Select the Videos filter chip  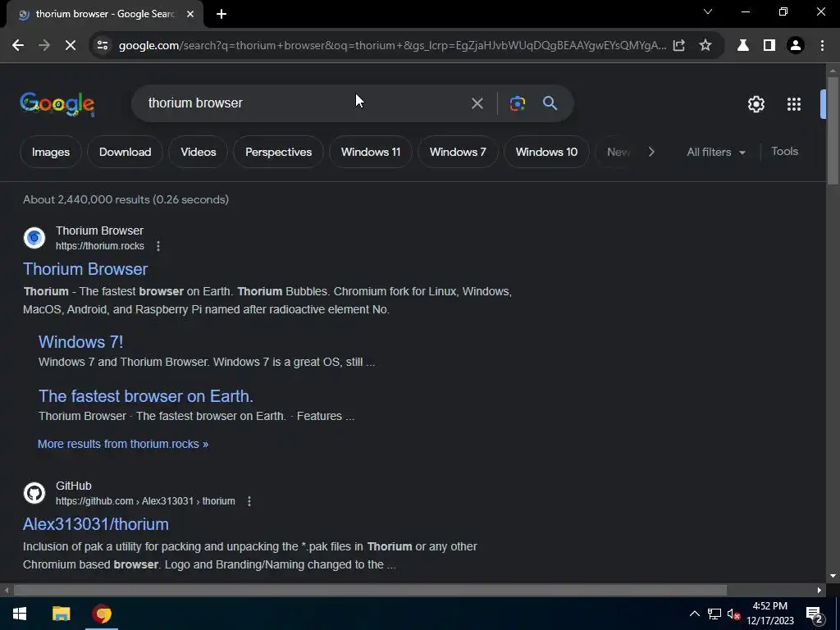(199, 152)
